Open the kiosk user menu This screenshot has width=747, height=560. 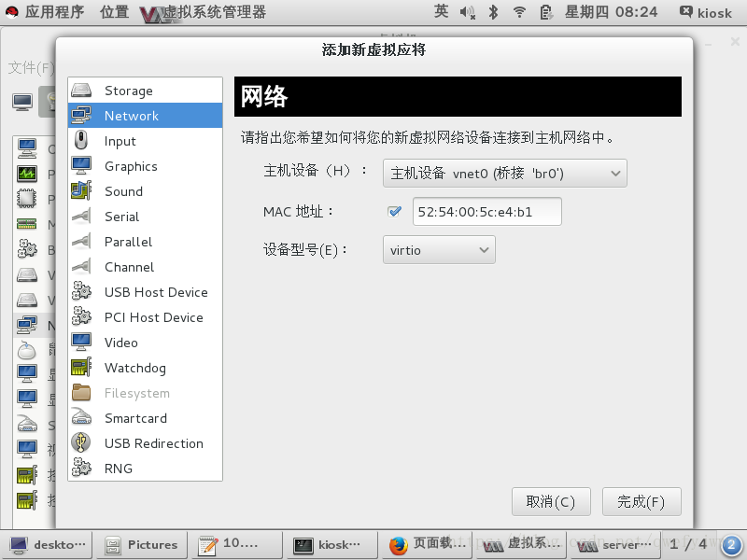(x=706, y=12)
